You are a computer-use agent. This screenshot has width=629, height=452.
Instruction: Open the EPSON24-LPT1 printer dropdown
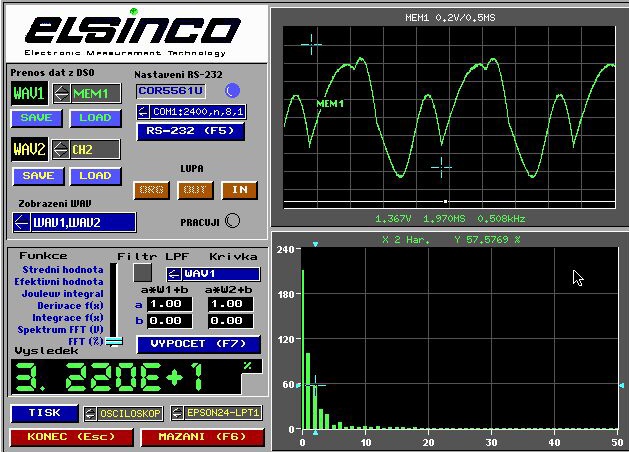click(x=223, y=413)
